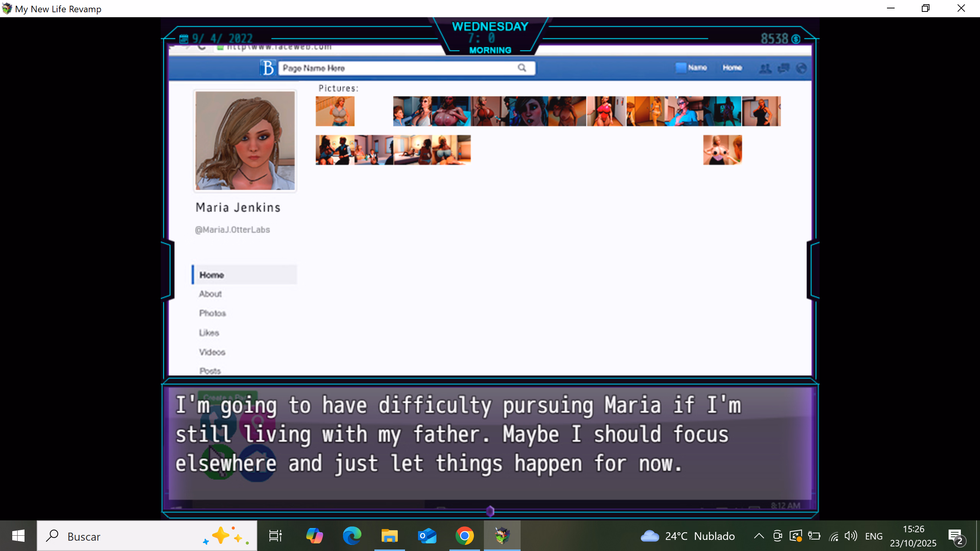This screenshot has width=980, height=551.
Task: Open the messages chat icon in header
Action: tap(783, 68)
